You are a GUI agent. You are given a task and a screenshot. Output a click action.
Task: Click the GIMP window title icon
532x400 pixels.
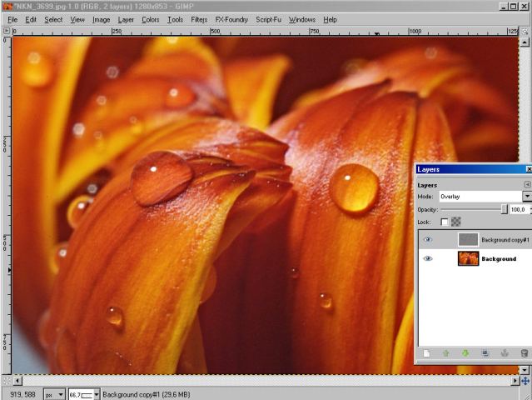pos(7,6)
